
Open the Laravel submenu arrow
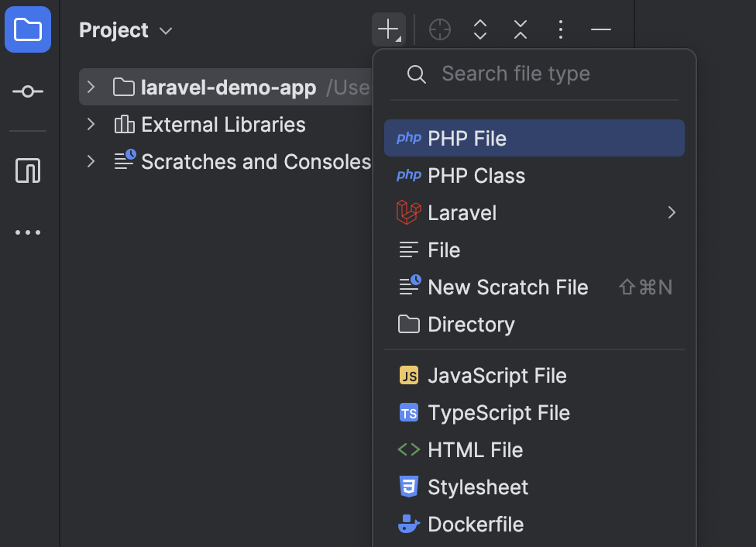[672, 212]
